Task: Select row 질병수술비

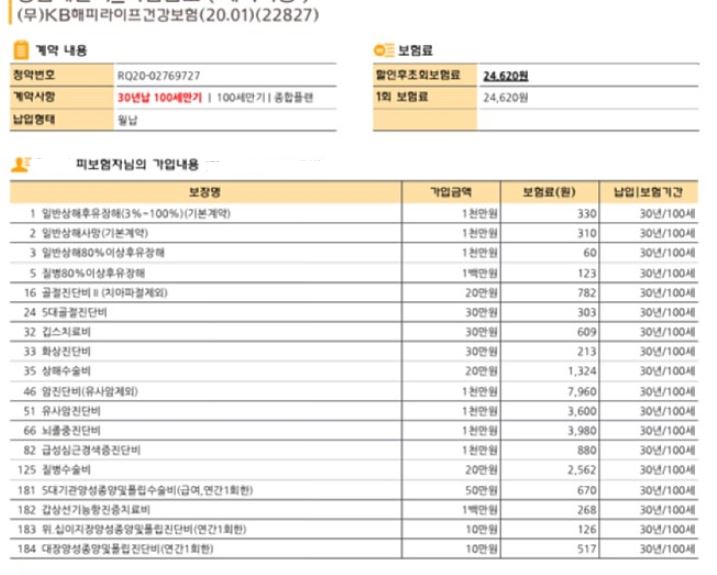Action: point(354,470)
